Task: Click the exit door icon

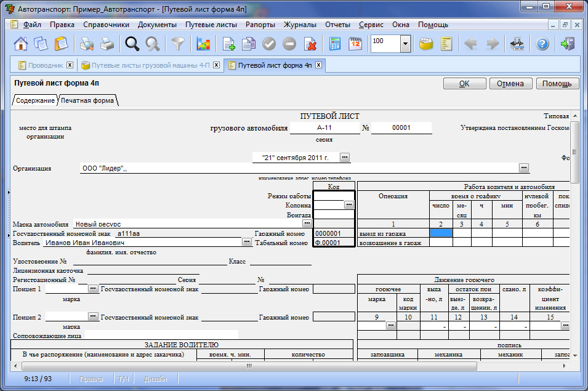Action: point(568,44)
